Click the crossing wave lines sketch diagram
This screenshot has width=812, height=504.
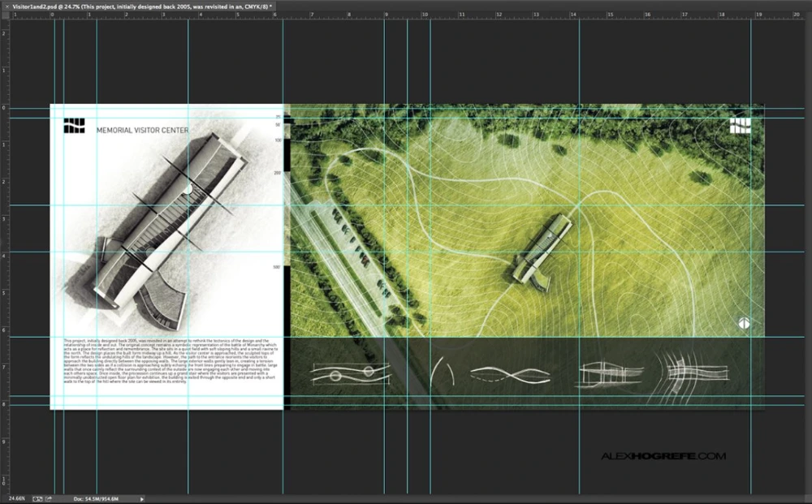coord(510,375)
